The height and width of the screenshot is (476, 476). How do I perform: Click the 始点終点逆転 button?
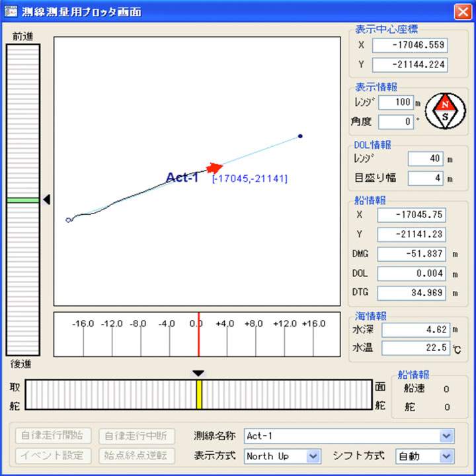pos(137,456)
